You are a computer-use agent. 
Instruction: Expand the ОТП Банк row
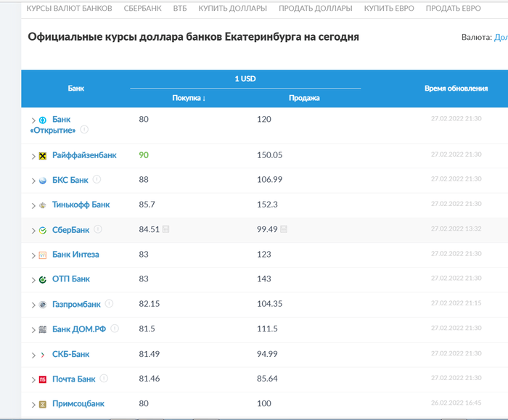tap(33, 280)
